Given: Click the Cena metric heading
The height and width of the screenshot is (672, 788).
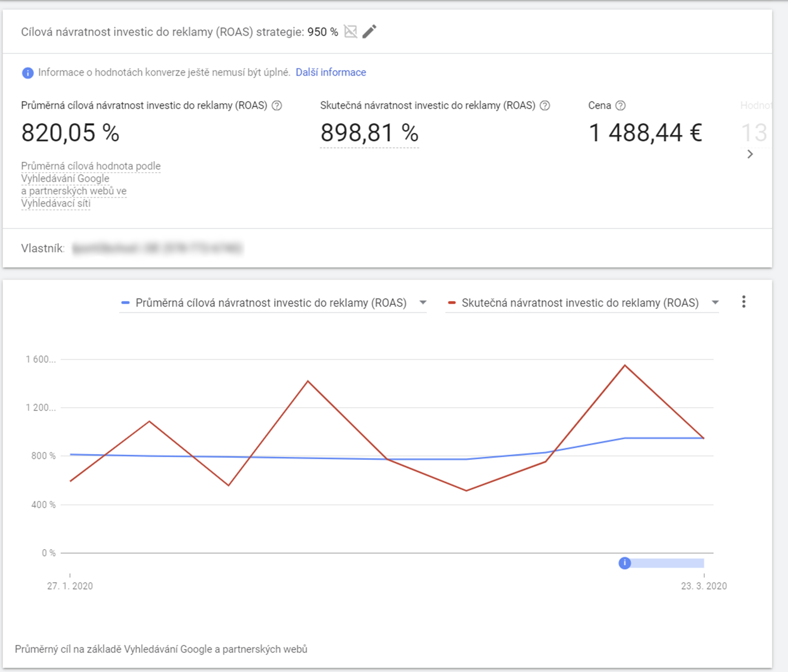Looking at the screenshot, I should pyautogui.click(x=600, y=105).
